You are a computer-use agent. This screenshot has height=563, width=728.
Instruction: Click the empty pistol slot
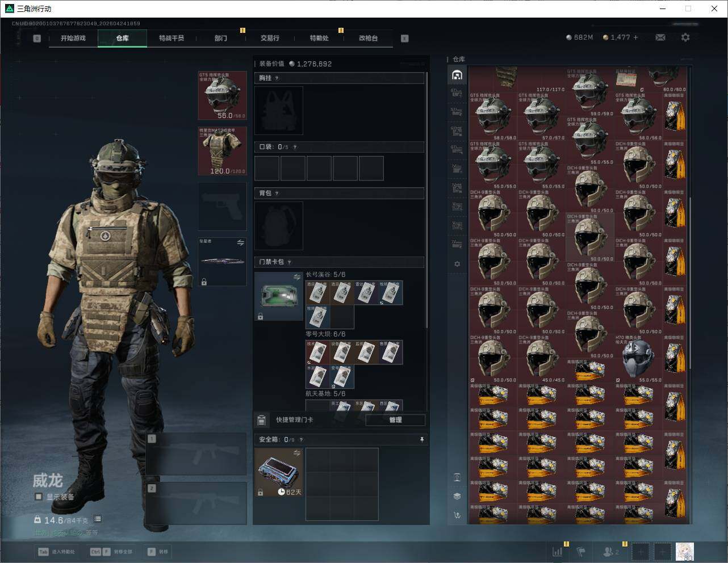222,206
